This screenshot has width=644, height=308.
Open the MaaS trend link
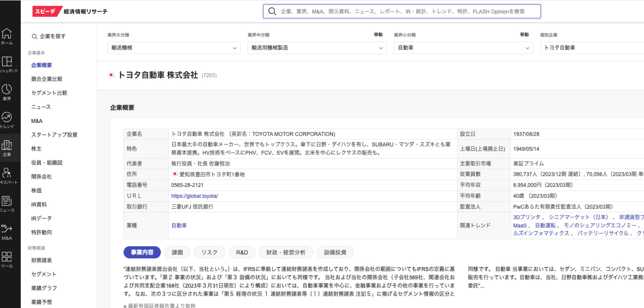(x=520, y=225)
